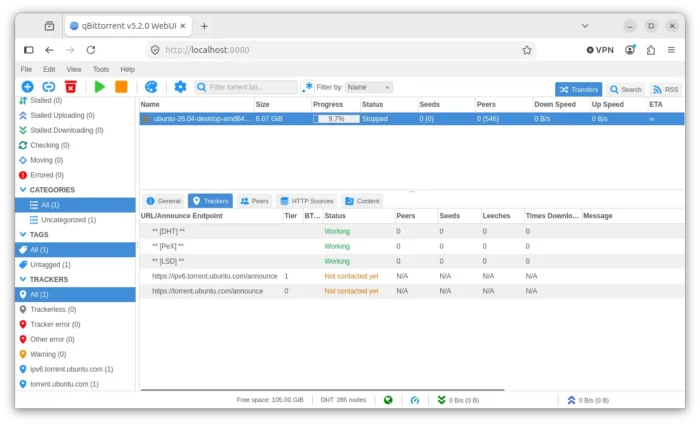Select All (1) under Categories
The image size is (700, 425).
click(75, 205)
